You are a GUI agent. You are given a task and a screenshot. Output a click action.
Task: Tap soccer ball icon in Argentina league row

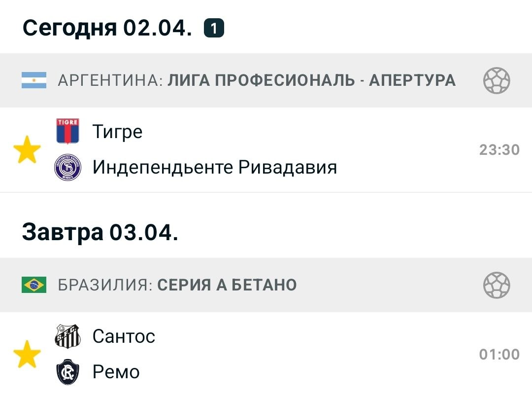click(x=497, y=80)
